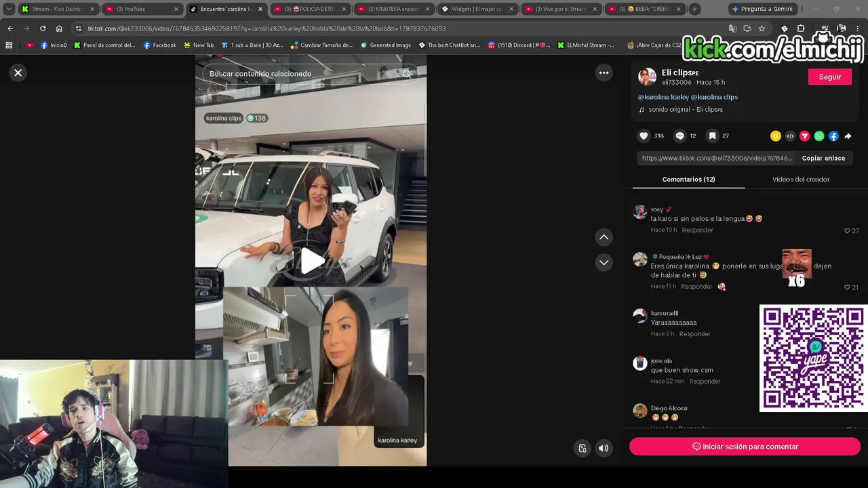
Task: Open Cambiar Tamaño de bookmark
Action: tap(322, 45)
